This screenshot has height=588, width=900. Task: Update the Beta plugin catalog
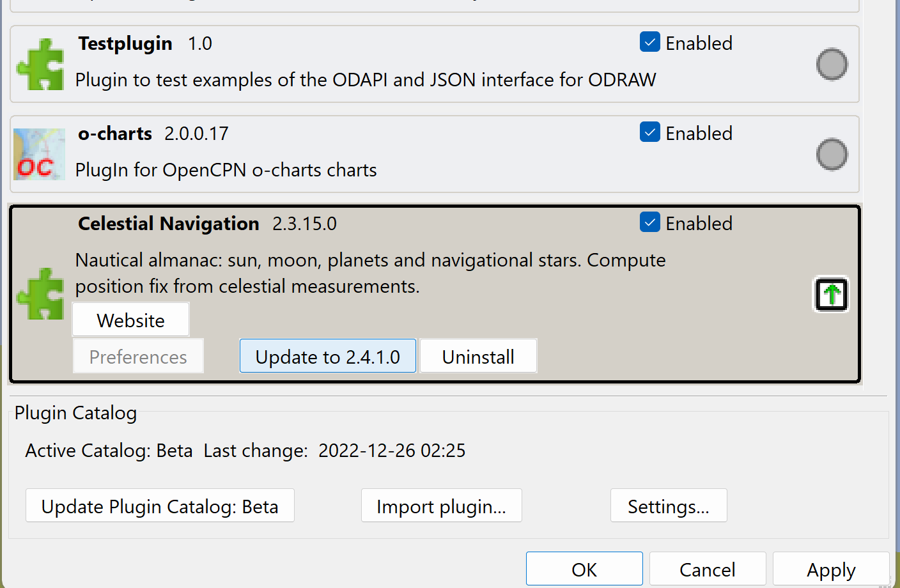[159, 505]
